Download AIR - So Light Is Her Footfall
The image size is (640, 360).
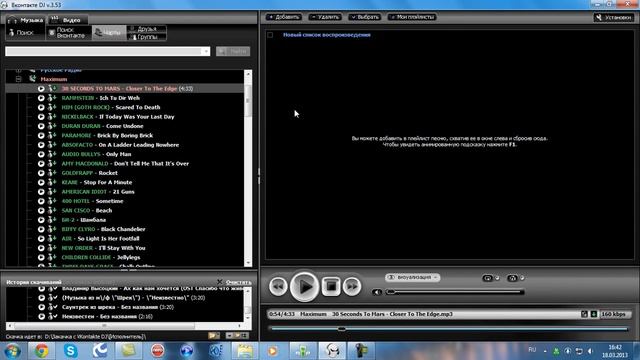[52, 239]
